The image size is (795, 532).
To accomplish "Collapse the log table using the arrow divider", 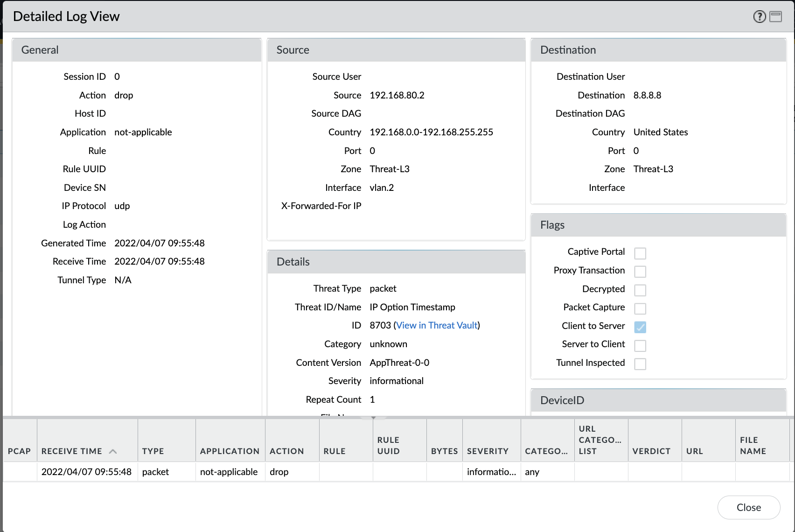I will (x=373, y=418).
